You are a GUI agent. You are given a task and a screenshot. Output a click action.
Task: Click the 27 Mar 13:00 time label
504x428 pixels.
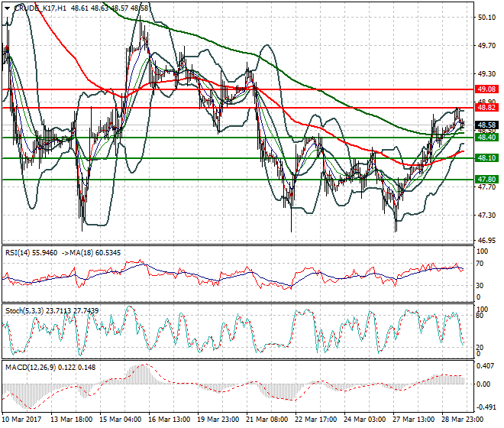[x=414, y=420]
